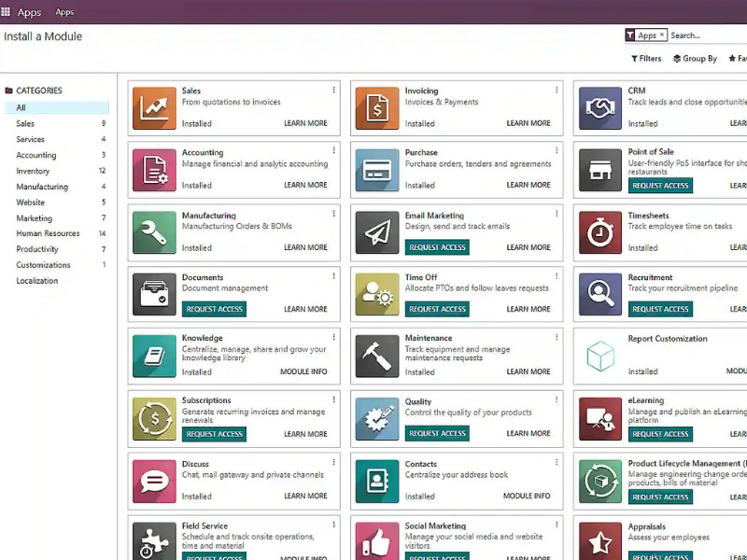Click the Sales app icon
747x560 pixels.
[x=154, y=108]
